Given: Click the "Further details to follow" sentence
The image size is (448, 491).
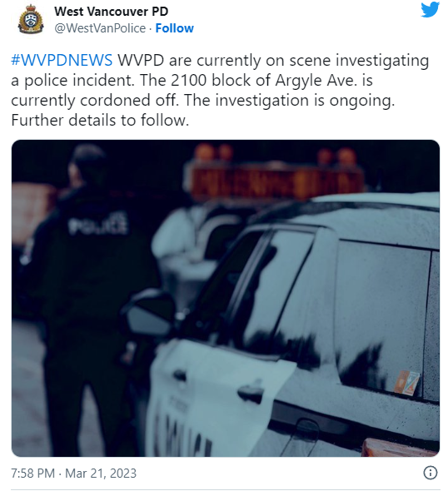Looking at the screenshot, I should 100,120.
